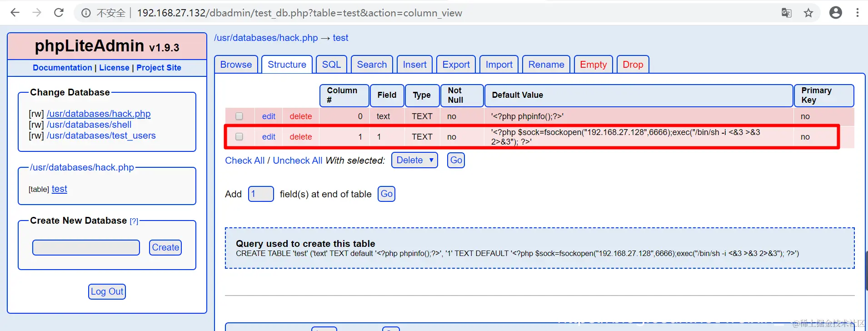The image size is (868, 331).
Task: Click the CREATE TABLE query text
Action: point(517,253)
